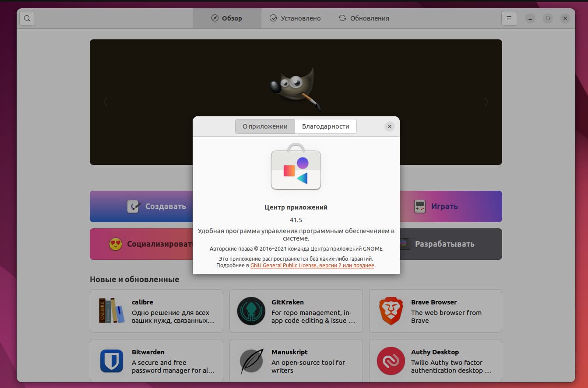Open the Bitwarden app card
The image size is (588, 388).
pyautogui.click(x=156, y=361)
